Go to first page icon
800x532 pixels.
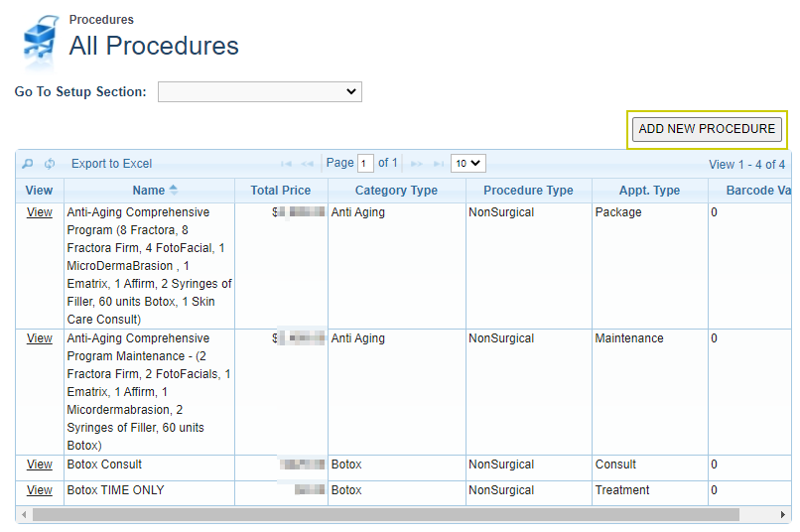(x=287, y=164)
